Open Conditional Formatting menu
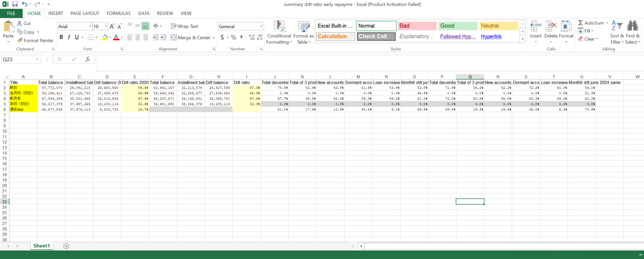Viewport: 644px width, 259px height. 279,32
